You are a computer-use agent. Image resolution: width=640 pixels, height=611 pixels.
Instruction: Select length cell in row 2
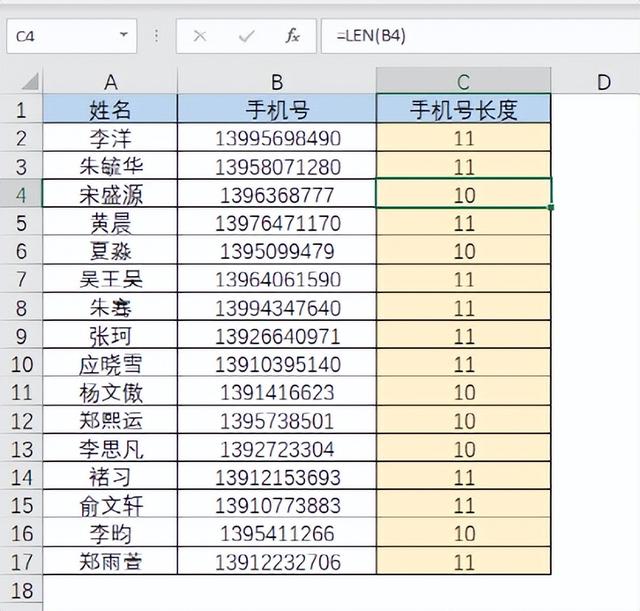click(463, 138)
